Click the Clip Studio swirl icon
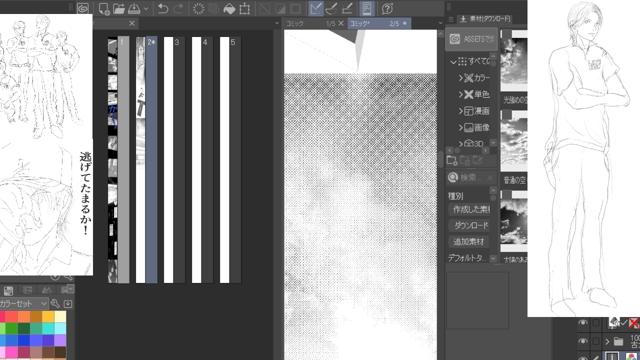 click(83, 9)
